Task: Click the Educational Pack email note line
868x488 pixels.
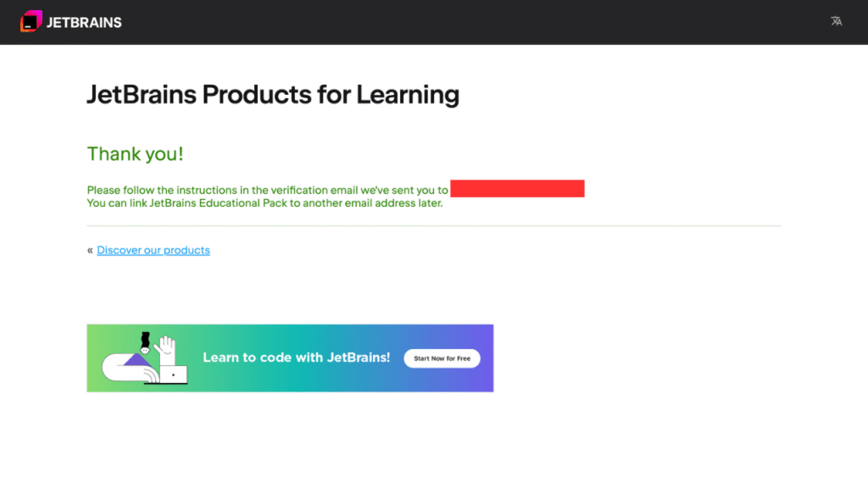Action: [264, 203]
